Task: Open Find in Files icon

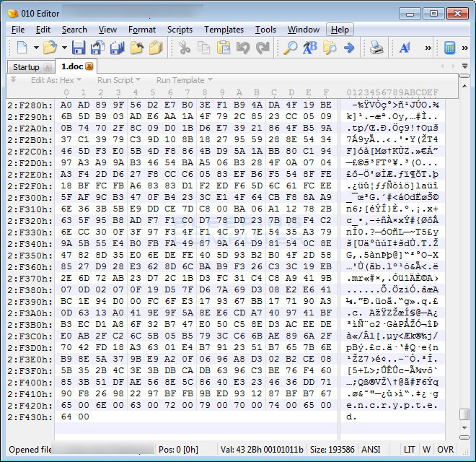Action: pos(330,48)
